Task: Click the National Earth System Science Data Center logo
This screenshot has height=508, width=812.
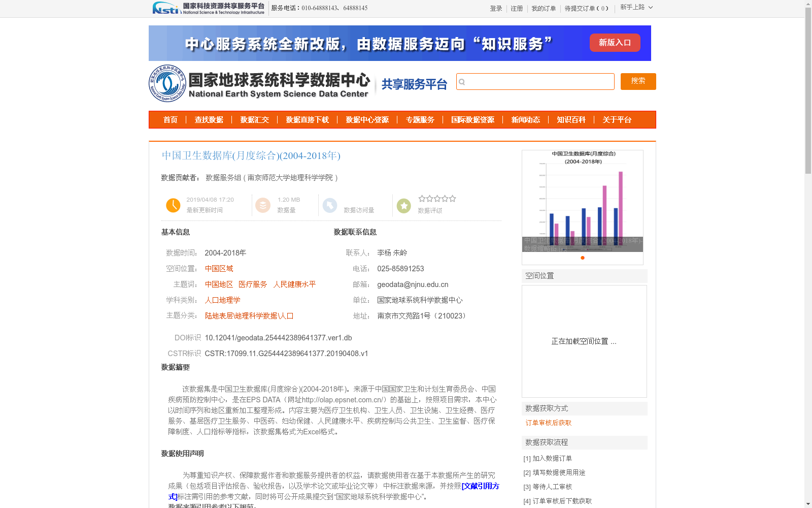Action: (260, 83)
